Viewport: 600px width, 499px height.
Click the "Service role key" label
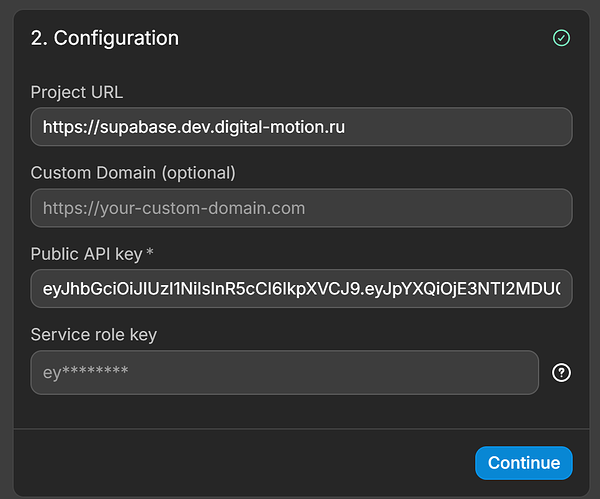(94, 334)
